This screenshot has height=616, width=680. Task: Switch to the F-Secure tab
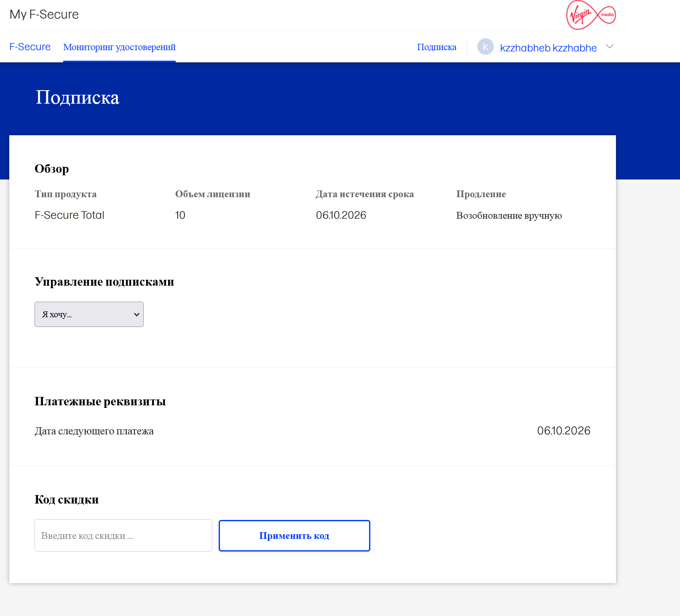click(x=30, y=47)
